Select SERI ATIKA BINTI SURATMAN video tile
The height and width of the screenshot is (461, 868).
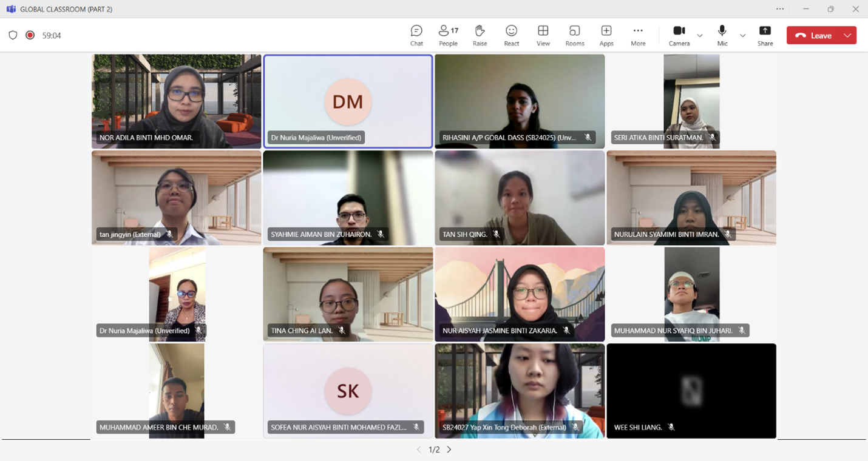[691, 101]
